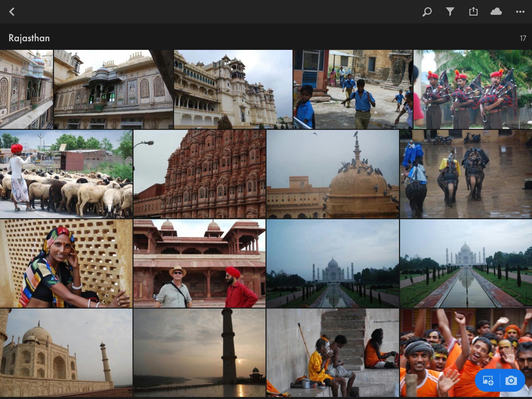Select the woman in colorful scarf portrait
532x399 pixels.
(x=66, y=263)
